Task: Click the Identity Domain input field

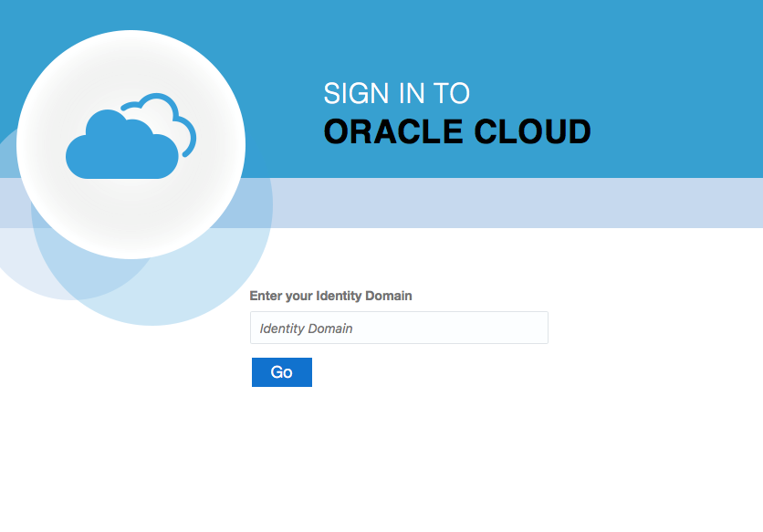Action: point(399,328)
